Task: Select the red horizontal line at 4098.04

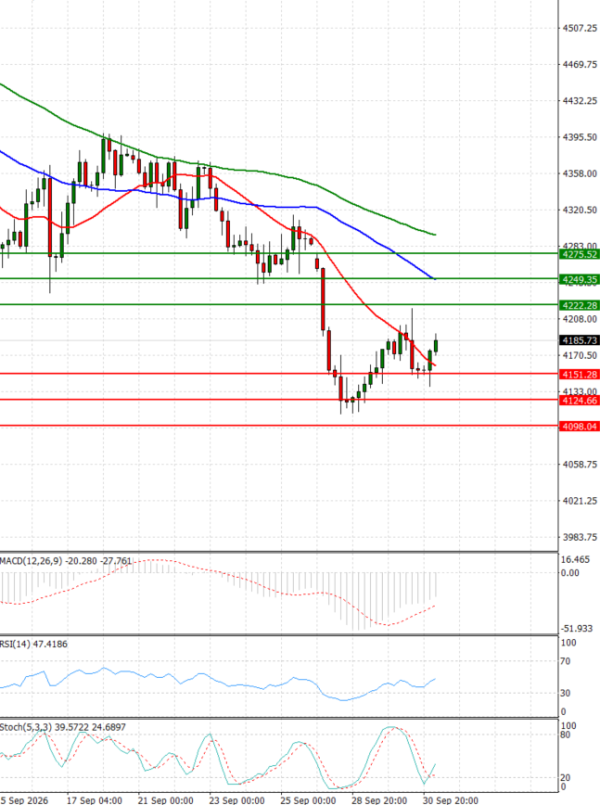Action: 277,426
